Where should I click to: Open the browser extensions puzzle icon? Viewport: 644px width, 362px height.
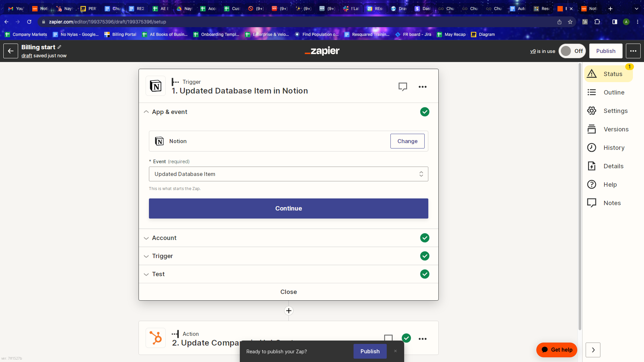coord(597,22)
